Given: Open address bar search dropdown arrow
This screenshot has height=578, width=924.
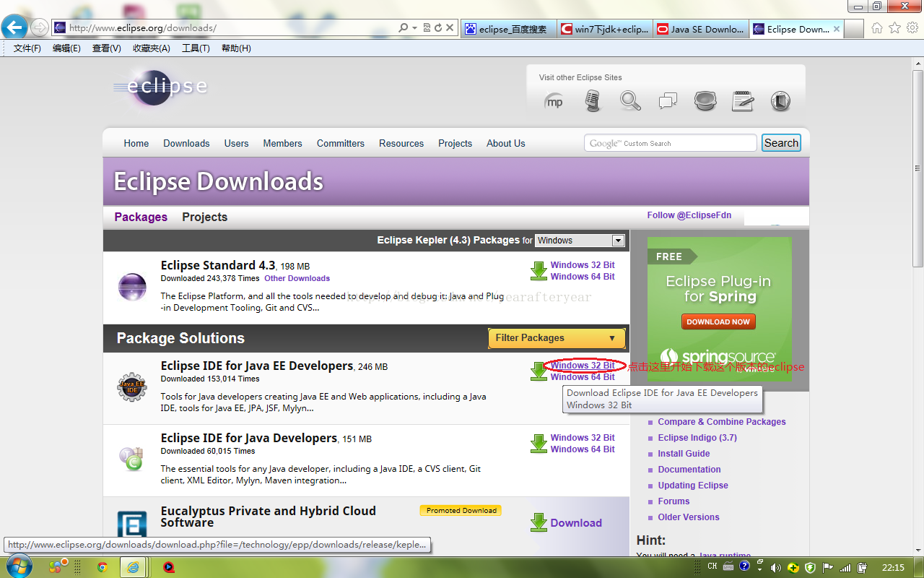Looking at the screenshot, I should tap(415, 28).
